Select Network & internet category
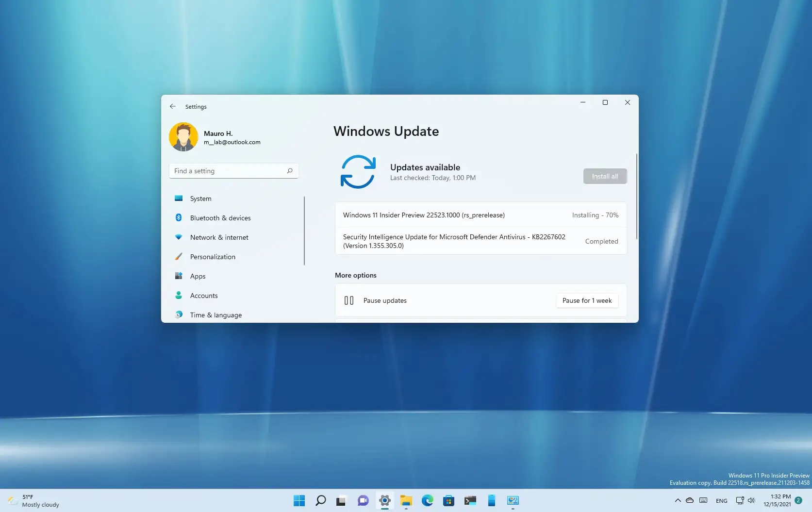 pyautogui.click(x=219, y=237)
